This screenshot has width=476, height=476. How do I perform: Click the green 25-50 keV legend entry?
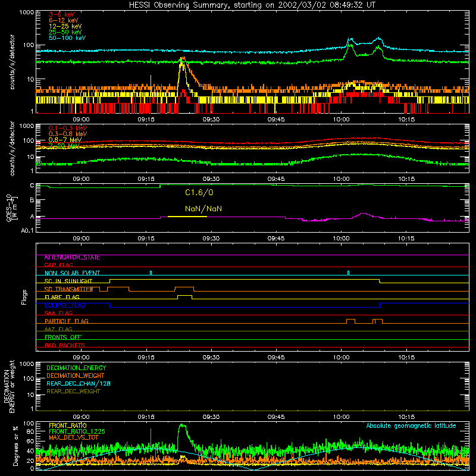[x=65, y=32]
